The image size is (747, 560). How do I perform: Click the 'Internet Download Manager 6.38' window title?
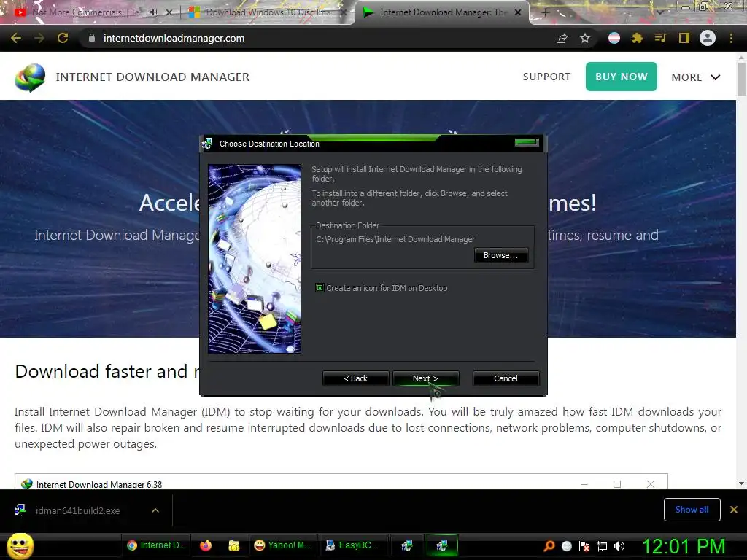point(99,484)
